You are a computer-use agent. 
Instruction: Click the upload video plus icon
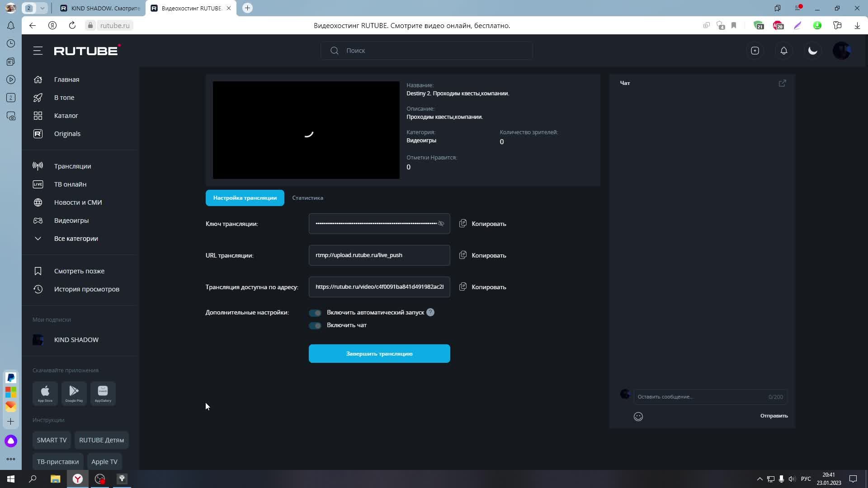755,51
